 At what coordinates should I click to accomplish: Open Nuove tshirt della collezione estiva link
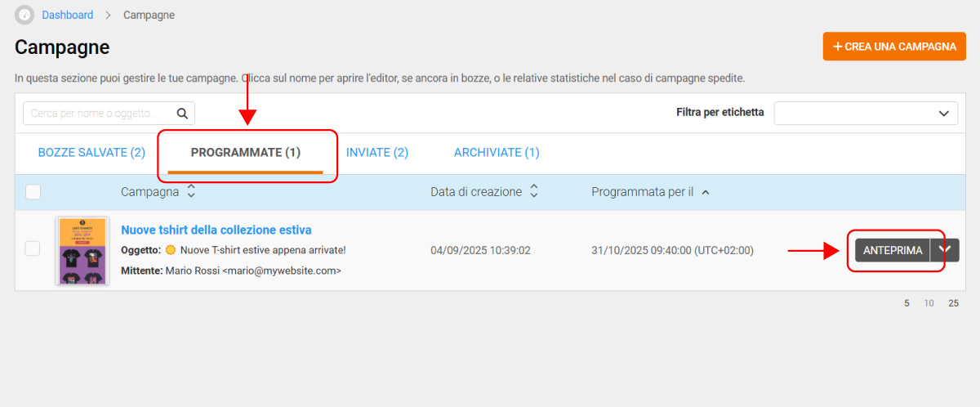[x=216, y=230]
